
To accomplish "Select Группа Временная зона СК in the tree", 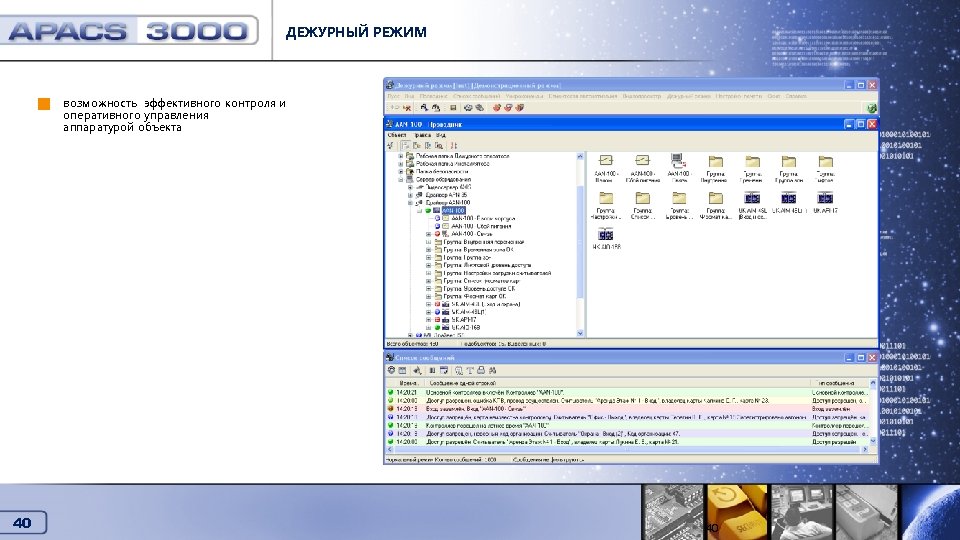I will tap(478, 250).
